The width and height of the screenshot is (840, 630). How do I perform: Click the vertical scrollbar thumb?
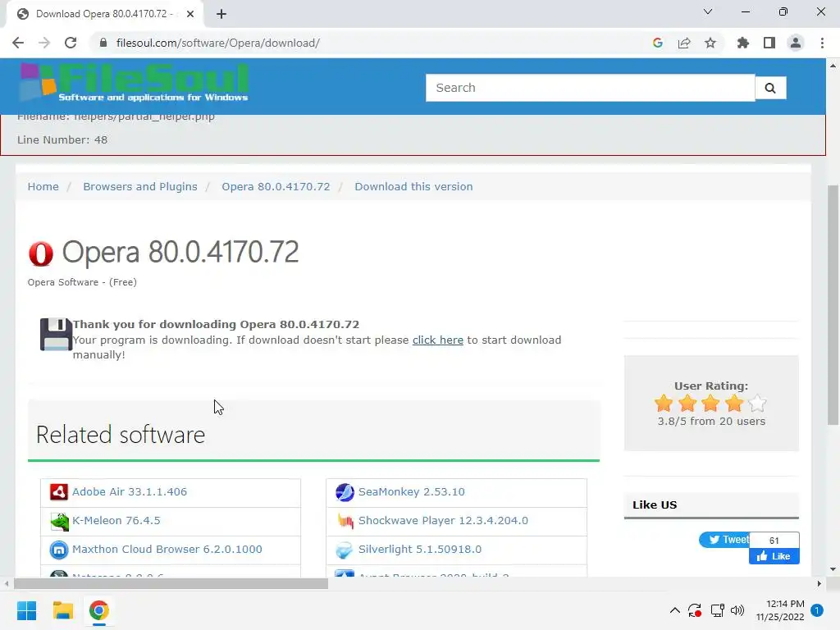833,304
